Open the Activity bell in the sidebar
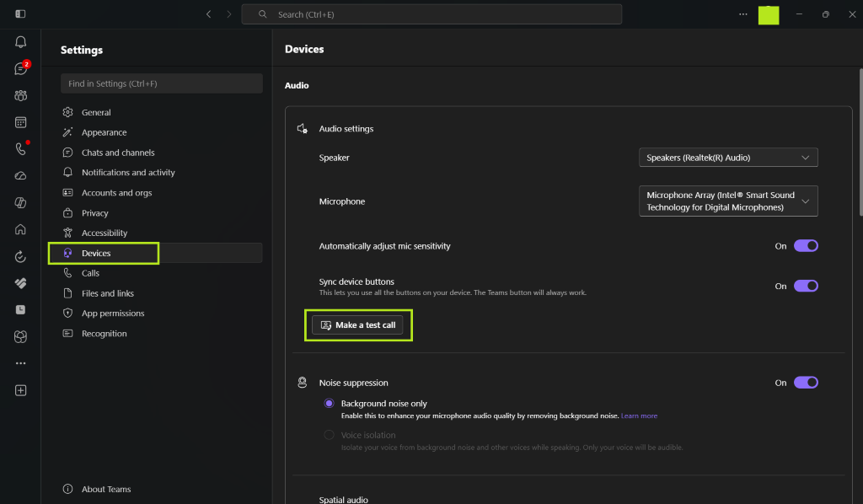 [x=20, y=42]
